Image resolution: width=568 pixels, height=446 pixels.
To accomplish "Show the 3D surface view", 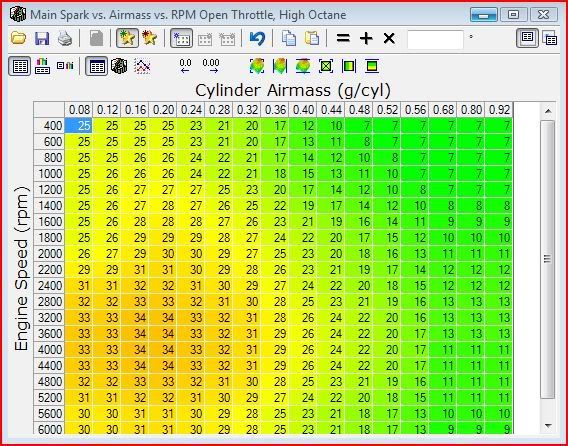I will coord(119,66).
